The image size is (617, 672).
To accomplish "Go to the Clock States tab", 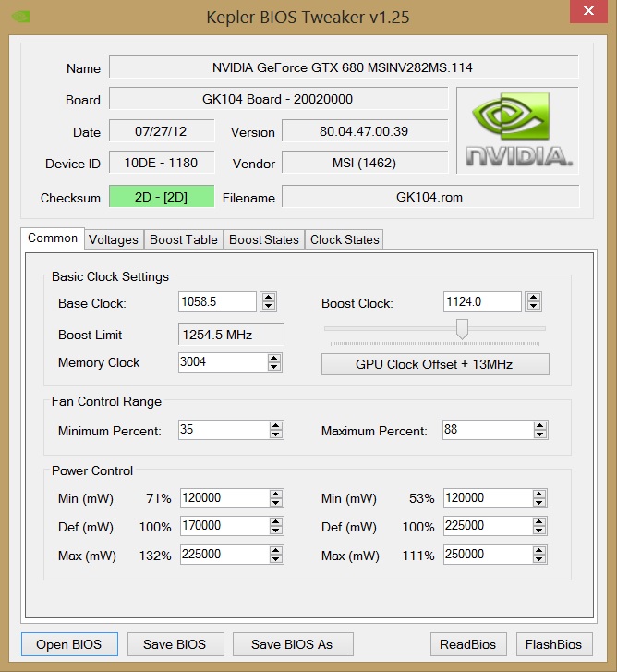I will tap(345, 239).
